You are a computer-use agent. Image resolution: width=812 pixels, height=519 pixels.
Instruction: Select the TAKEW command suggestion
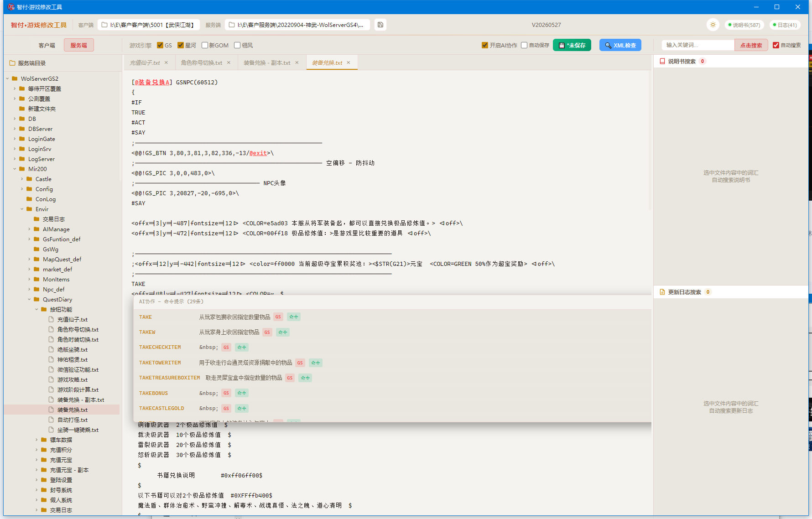pyautogui.click(x=392, y=332)
